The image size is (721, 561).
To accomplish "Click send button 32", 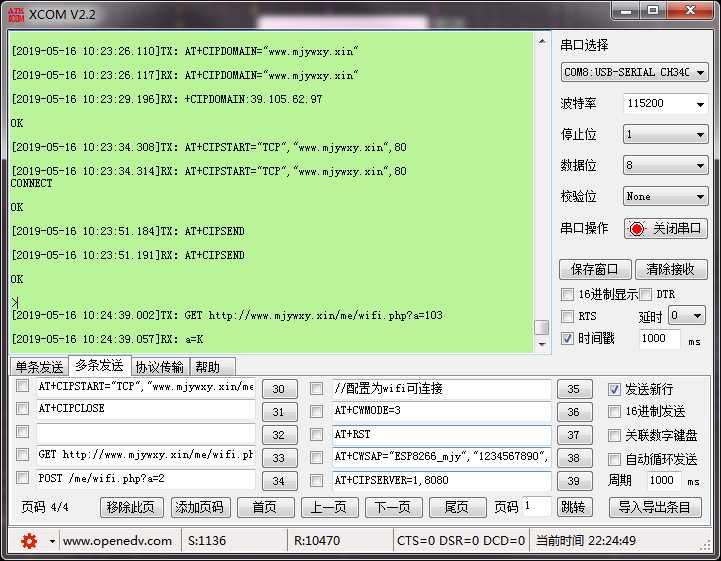I will coord(279,435).
